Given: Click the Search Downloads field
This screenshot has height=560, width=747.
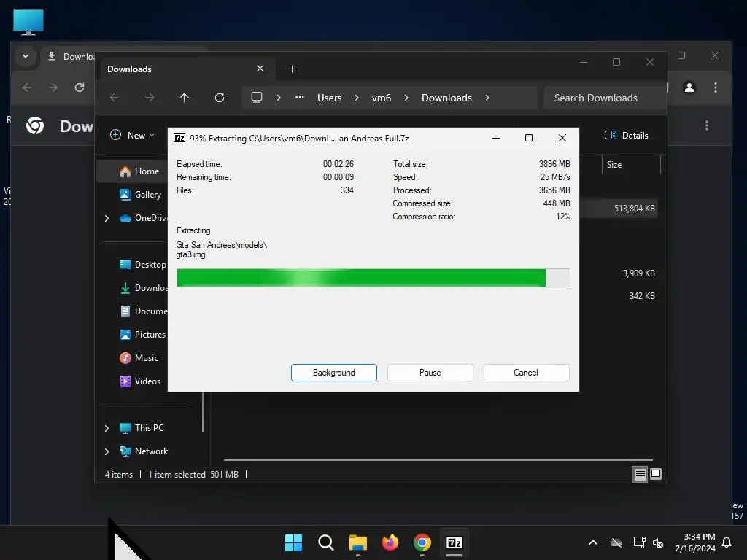Looking at the screenshot, I should click(605, 98).
